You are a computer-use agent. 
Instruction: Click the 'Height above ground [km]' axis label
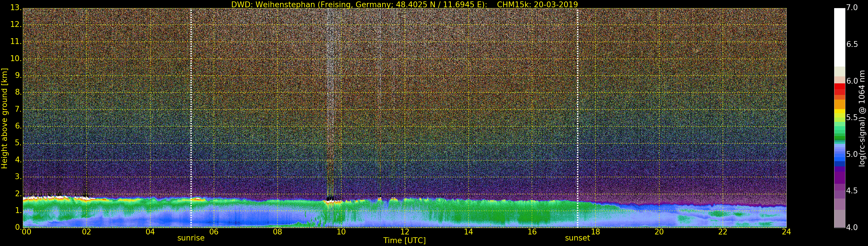coord(4,118)
